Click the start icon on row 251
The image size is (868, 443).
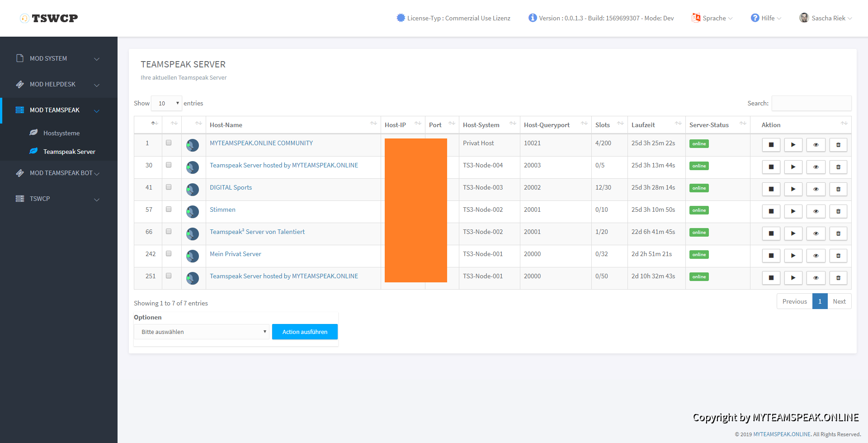coord(793,278)
